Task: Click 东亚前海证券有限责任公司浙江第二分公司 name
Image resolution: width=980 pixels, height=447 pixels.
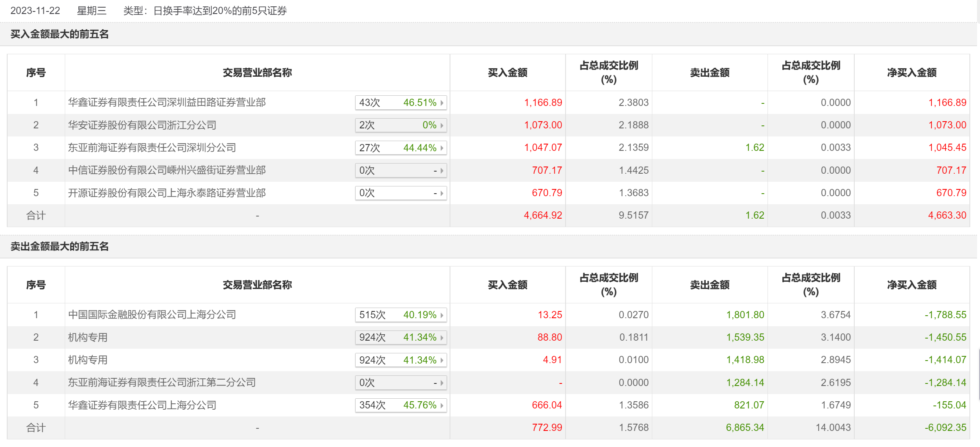Action: pyautogui.click(x=162, y=383)
